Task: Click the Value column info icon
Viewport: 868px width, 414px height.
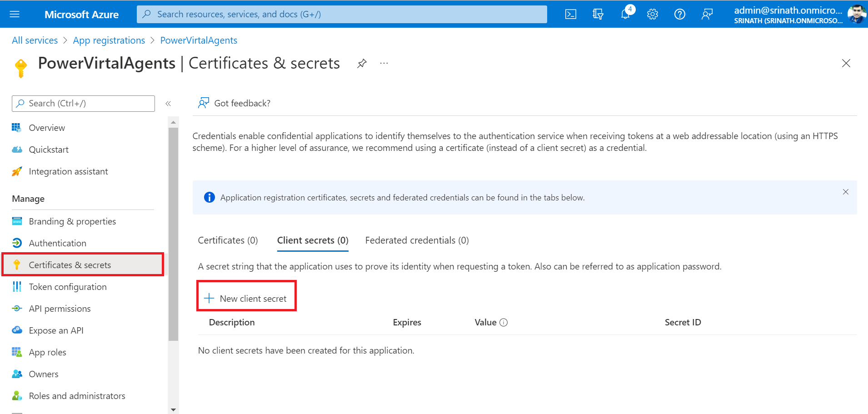Action: click(x=504, y=323)
